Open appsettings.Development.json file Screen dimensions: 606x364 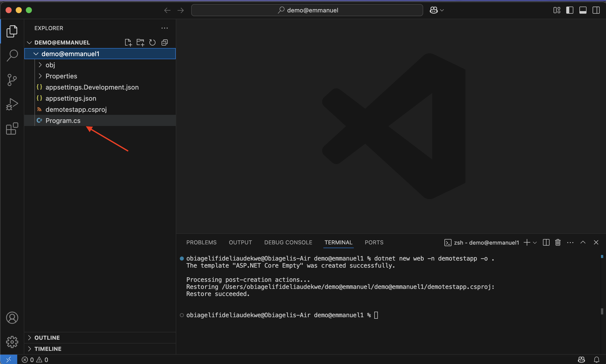tap(100, 87)
